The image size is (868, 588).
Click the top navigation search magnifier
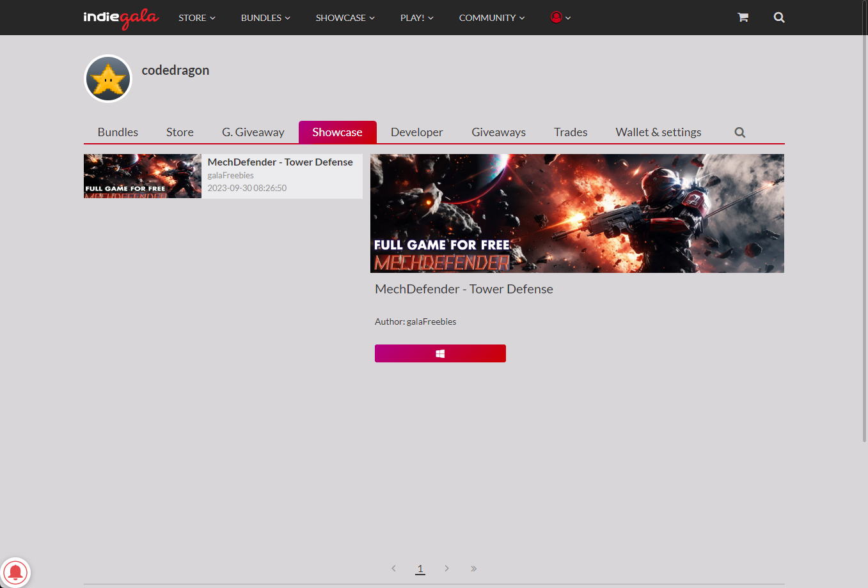[779, 17]
